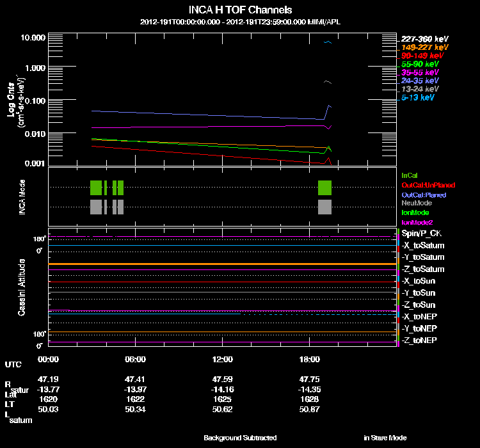Select the 5-13 keV legend entry

419,98
